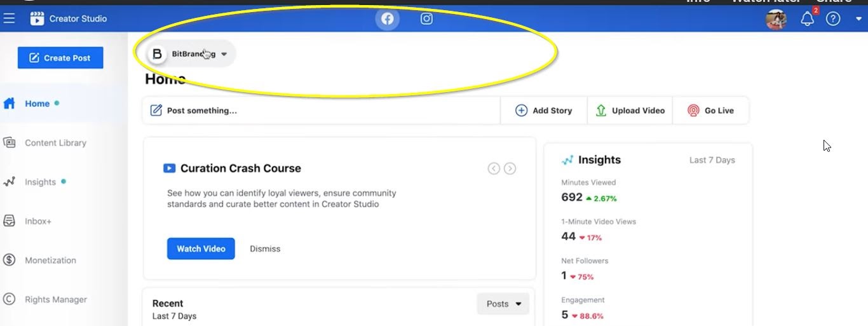Click the Insights panel heading

[x=599, y=160]
